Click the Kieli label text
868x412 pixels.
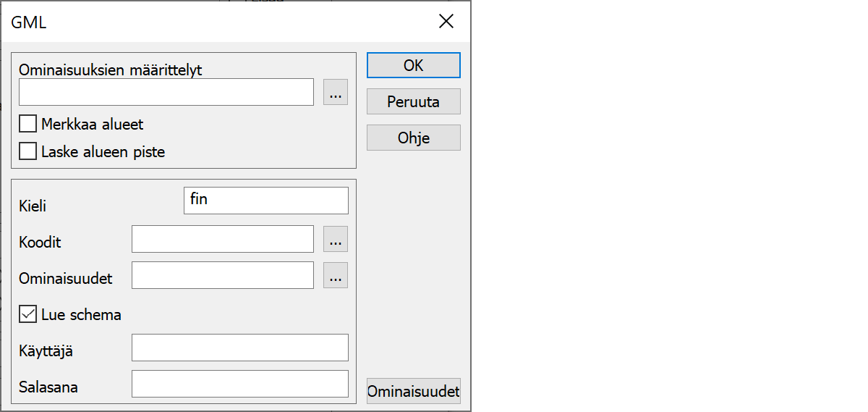tap(33, 206)
